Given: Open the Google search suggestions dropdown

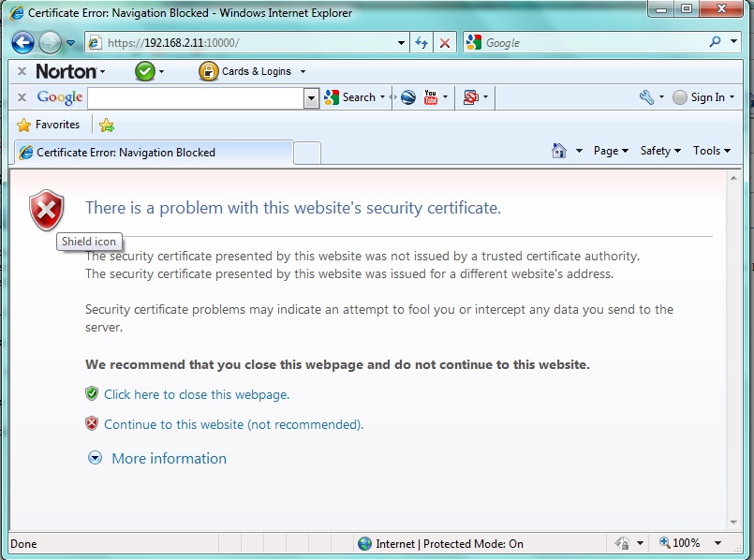Looking at the screenshot, I should (x=310, y=97).
